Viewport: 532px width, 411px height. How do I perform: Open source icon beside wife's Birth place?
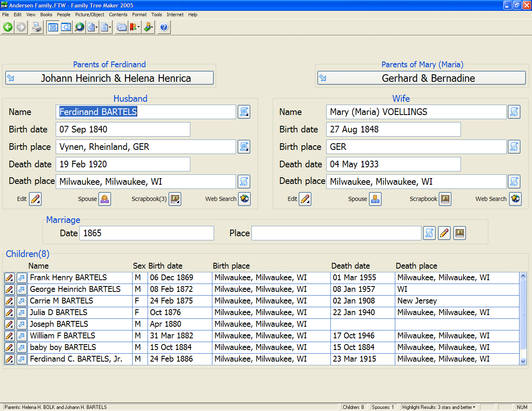pos(514,147)
